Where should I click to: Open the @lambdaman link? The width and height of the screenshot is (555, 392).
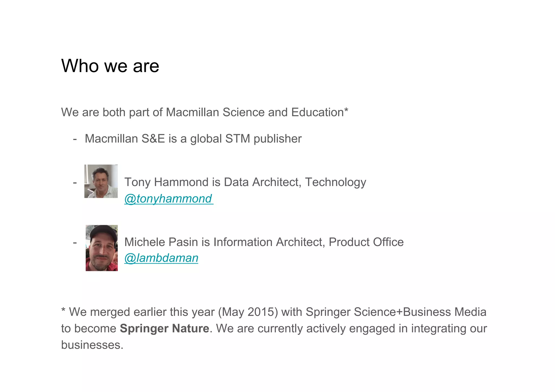click(x=161, y=258)
